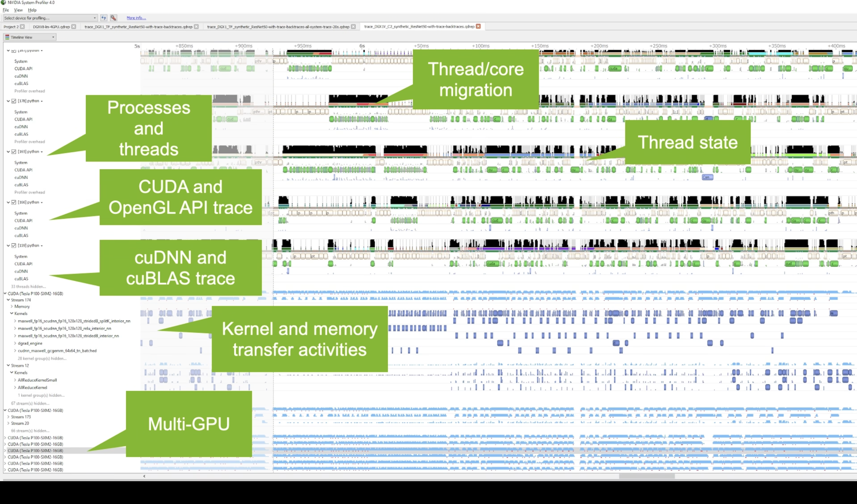
Task: Click the scroll-left arrow below the timeline
Action: pos(144,476)
